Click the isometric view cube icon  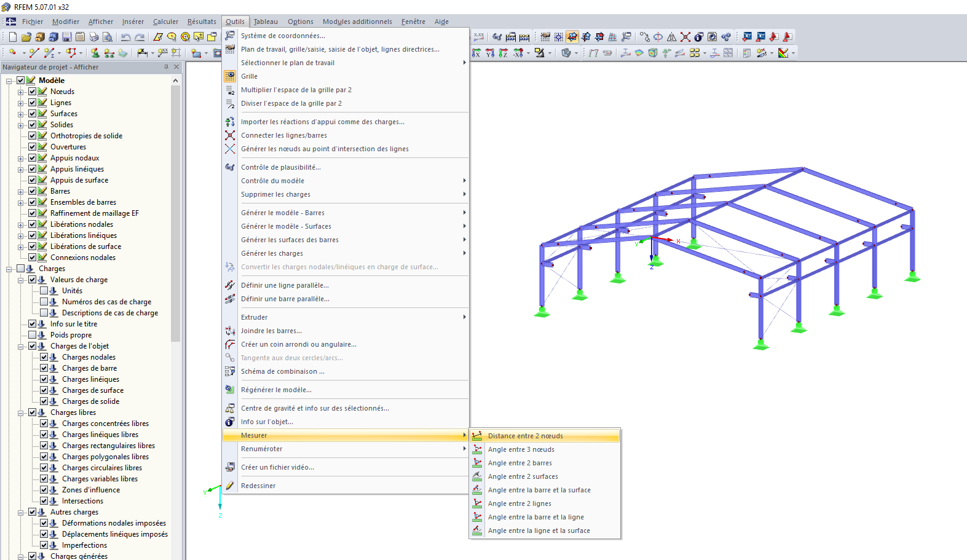coord(566,53)
